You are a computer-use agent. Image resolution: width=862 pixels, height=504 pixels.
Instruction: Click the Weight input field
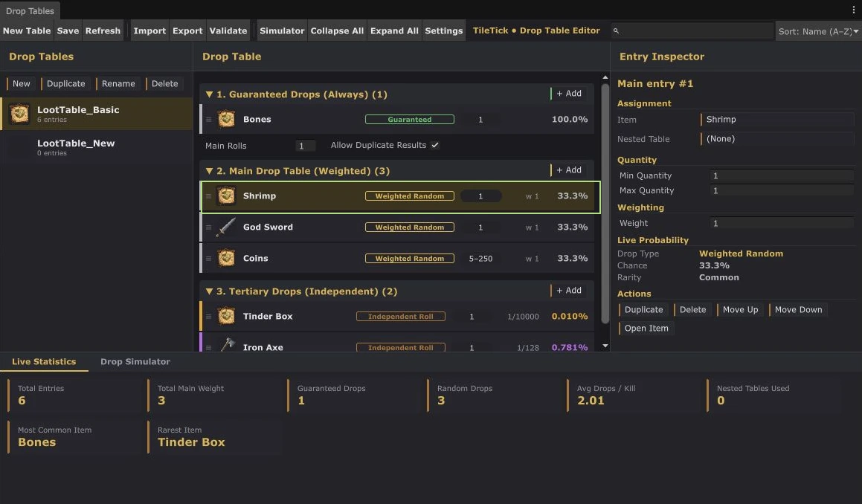coord(781,223)
